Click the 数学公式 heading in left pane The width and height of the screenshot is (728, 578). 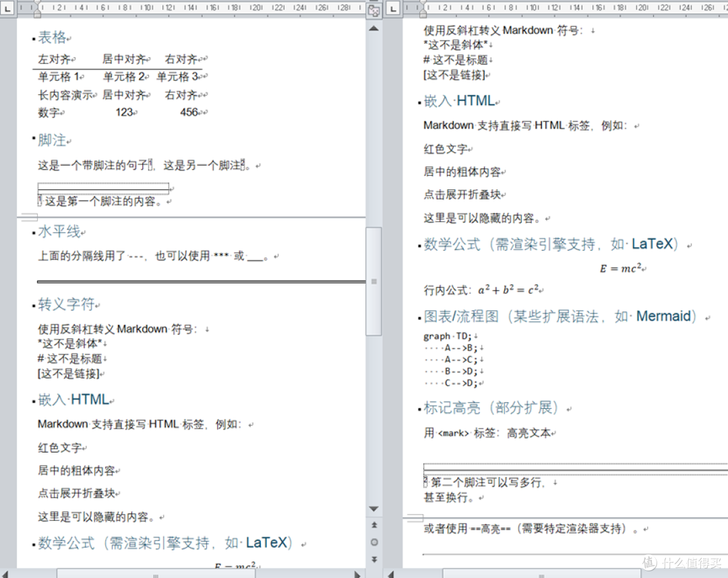[x=165, y=543]
